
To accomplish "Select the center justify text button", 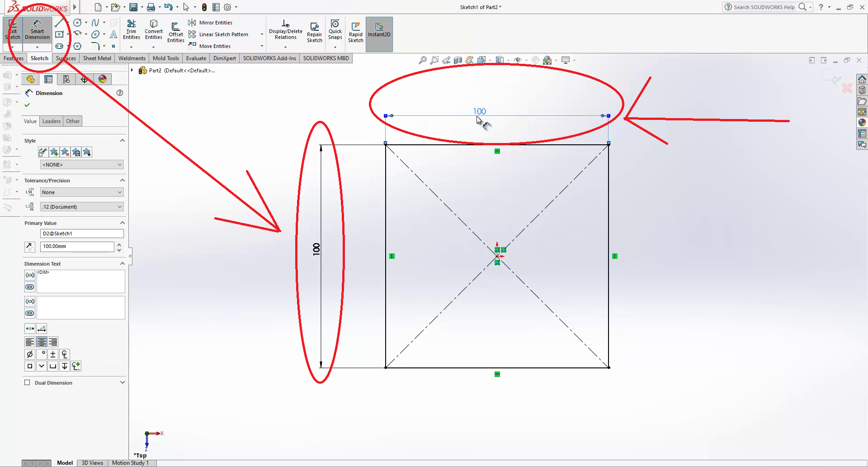I will pos(42,342).
